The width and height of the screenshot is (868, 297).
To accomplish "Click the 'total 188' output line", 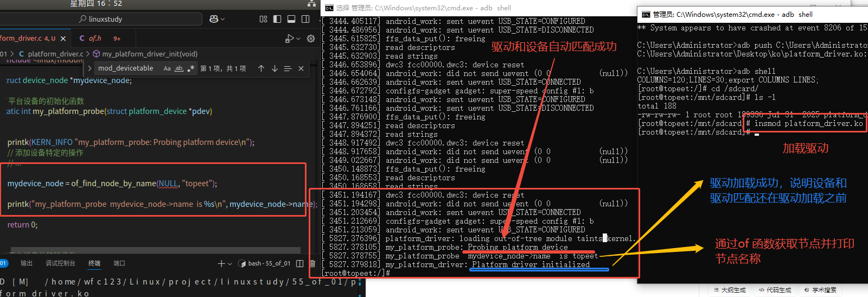I will click(656, 106).
